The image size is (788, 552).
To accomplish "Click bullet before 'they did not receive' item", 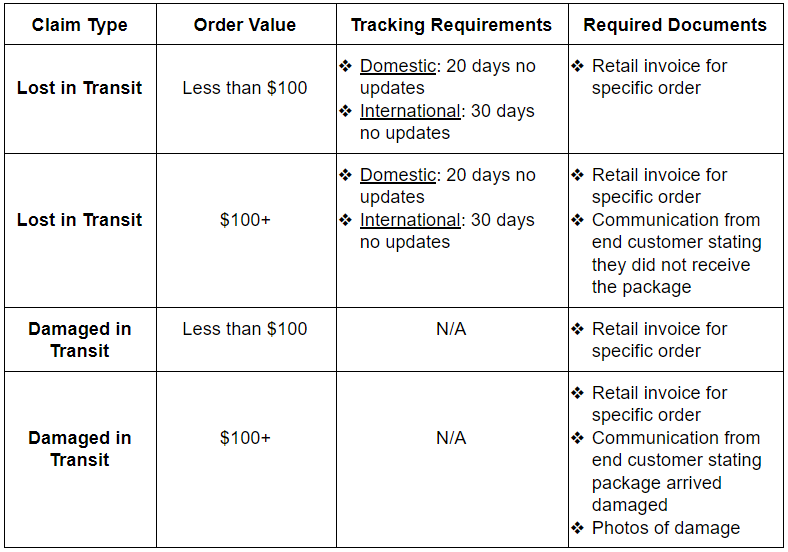I will pyautogui.click(x=577, y=220).
